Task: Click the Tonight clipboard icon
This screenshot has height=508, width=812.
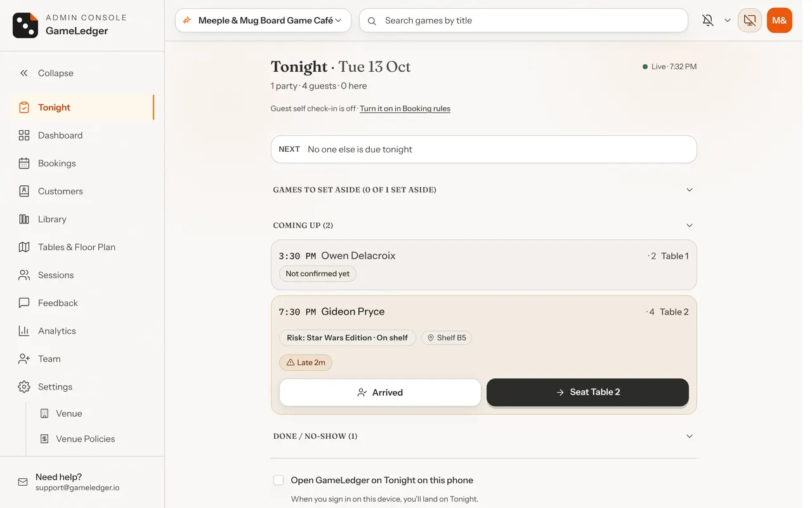Action: point(24,107)
